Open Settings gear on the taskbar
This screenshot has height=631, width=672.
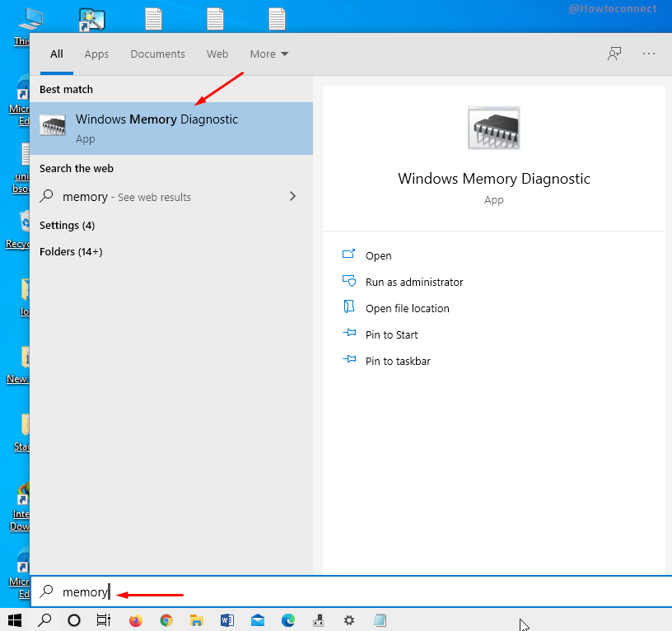point(349,620)
